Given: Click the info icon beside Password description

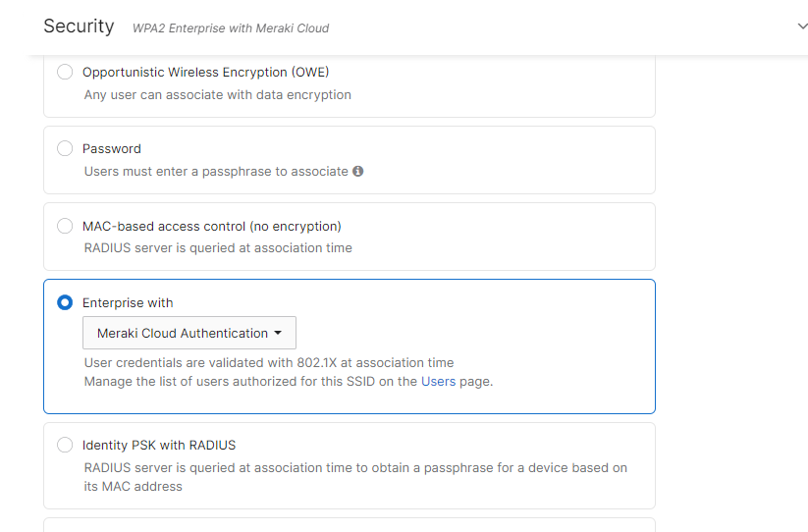Looking at the screenshot, I should click(357, 171).
